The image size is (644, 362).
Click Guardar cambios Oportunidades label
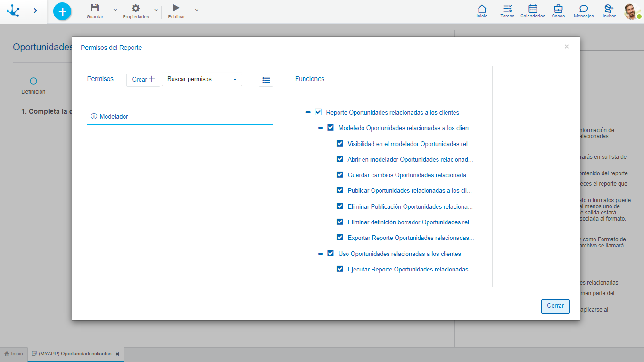click(x=410, y=175)
